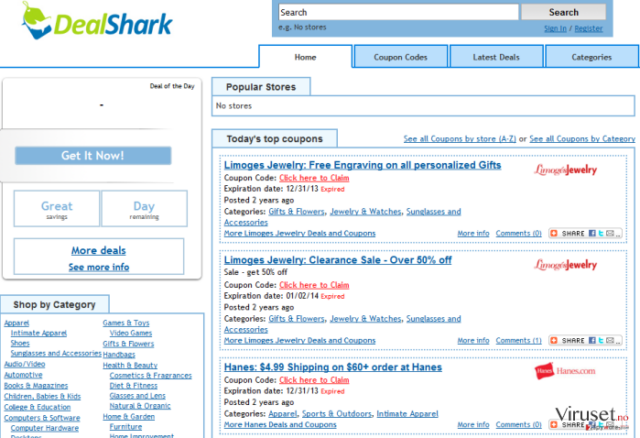Screen dimensions: 640x438
Task: Open Natural & Organic category
Action: pyautogui.click(x=140, y=406)
